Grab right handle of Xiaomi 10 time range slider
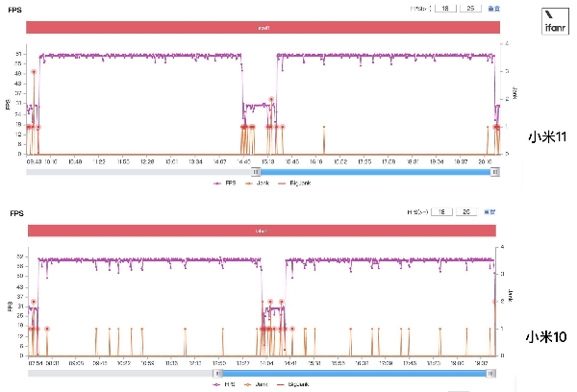 [490, 374]
